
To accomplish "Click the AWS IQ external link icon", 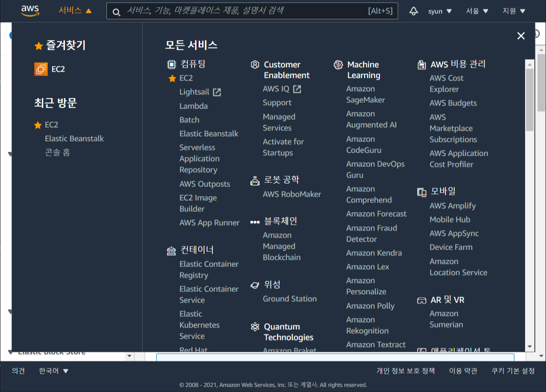I will click(x=297, y=89).
